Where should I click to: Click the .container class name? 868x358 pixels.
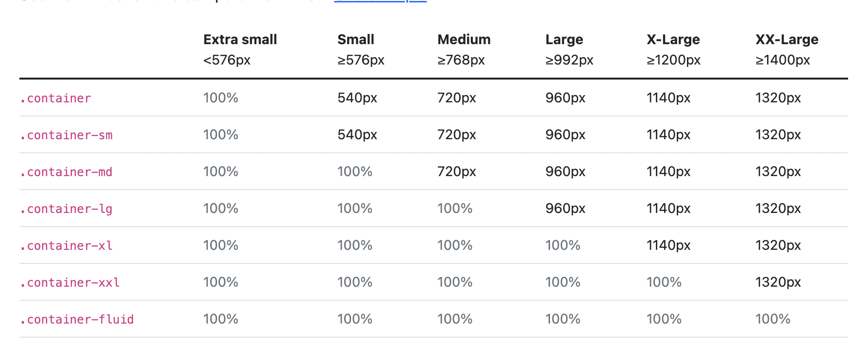point(55,98)
